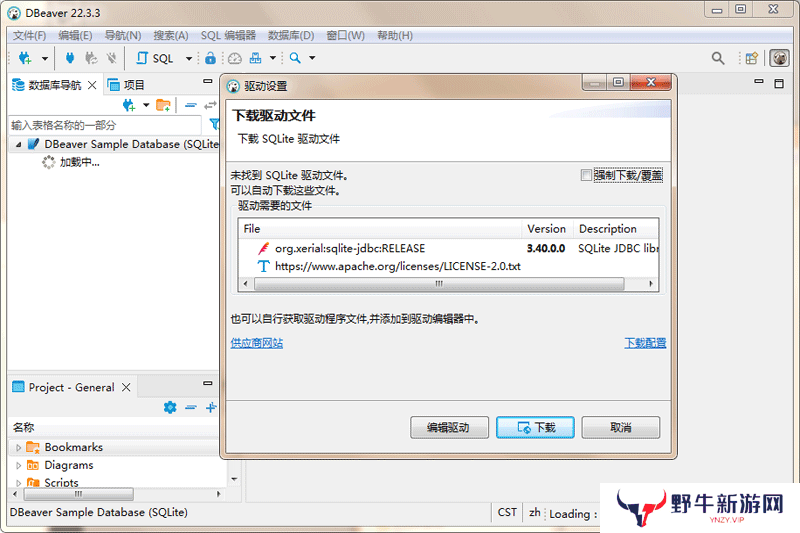Click the DBeaver perspective beaver icon
800x533 pixels.
pyautogui.click(x=779, y=58)
